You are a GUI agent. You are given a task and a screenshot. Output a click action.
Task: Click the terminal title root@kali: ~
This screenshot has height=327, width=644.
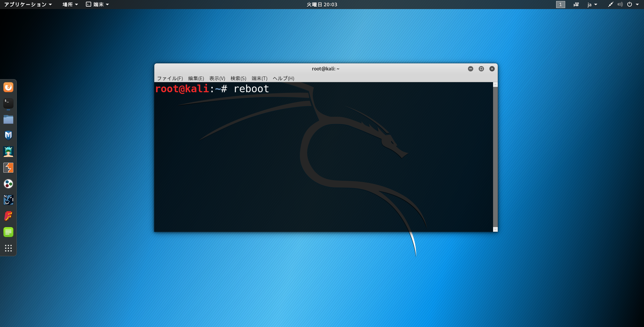coord(326,69)
